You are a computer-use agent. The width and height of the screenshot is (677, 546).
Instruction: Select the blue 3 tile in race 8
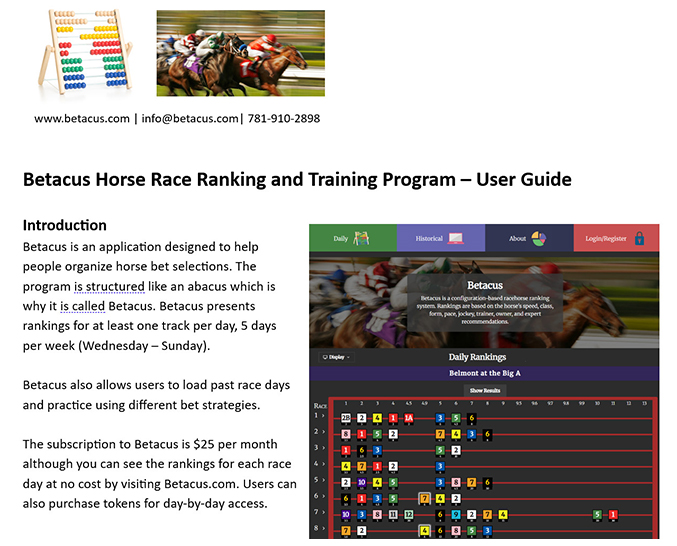(x=487, y=530)
